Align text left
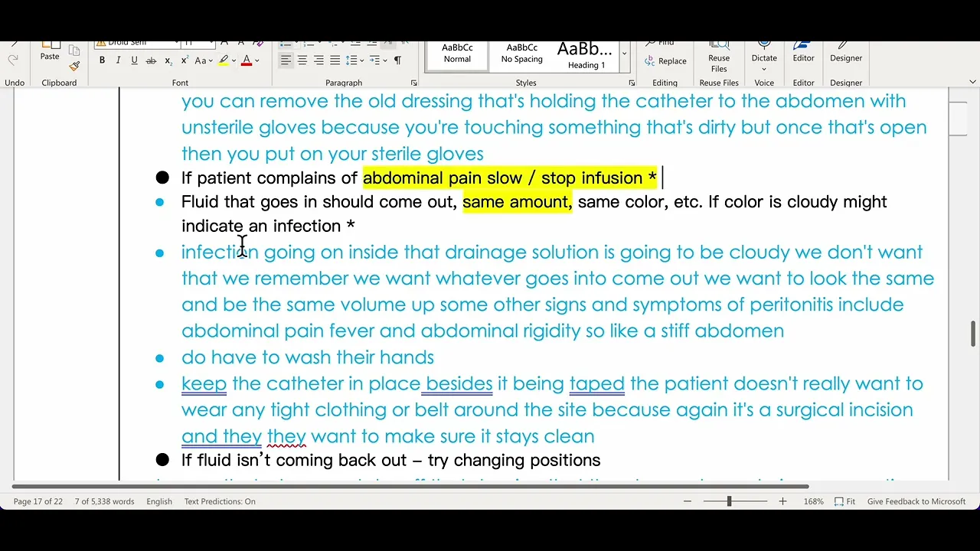The height and width of the screenshot is (551, 980). pos(286,60)
